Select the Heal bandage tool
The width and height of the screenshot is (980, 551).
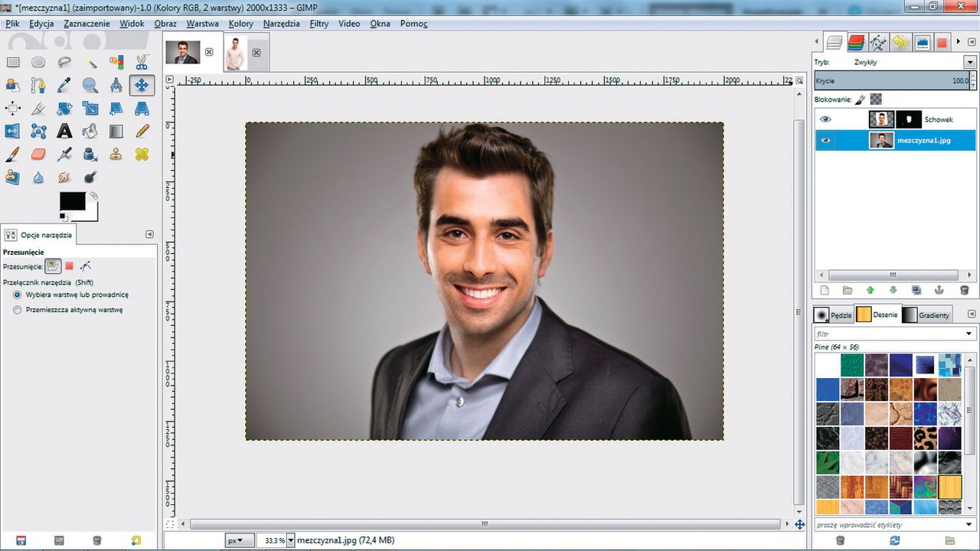[142, 154]
